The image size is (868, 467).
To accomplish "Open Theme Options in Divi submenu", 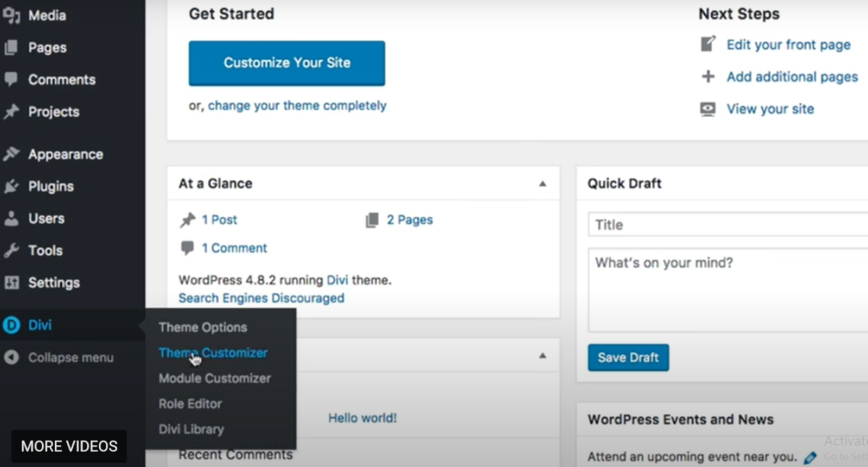I will click(203, 327).
